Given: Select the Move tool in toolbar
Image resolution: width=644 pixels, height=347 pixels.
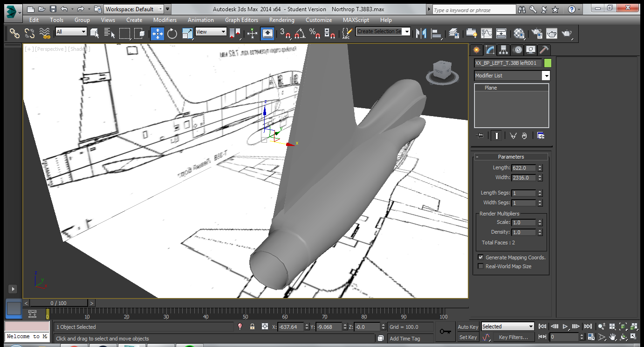Looking at the screenshot, I should pos(157,34).
